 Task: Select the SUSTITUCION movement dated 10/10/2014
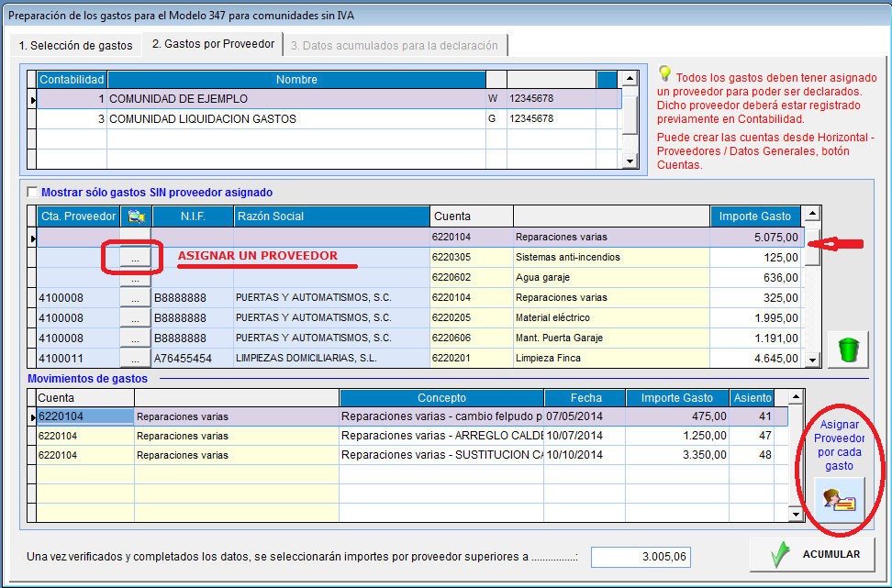(440, 455)
